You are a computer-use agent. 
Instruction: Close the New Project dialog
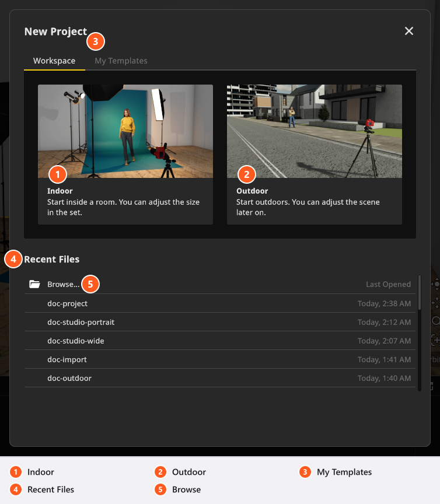coord(409,31)
